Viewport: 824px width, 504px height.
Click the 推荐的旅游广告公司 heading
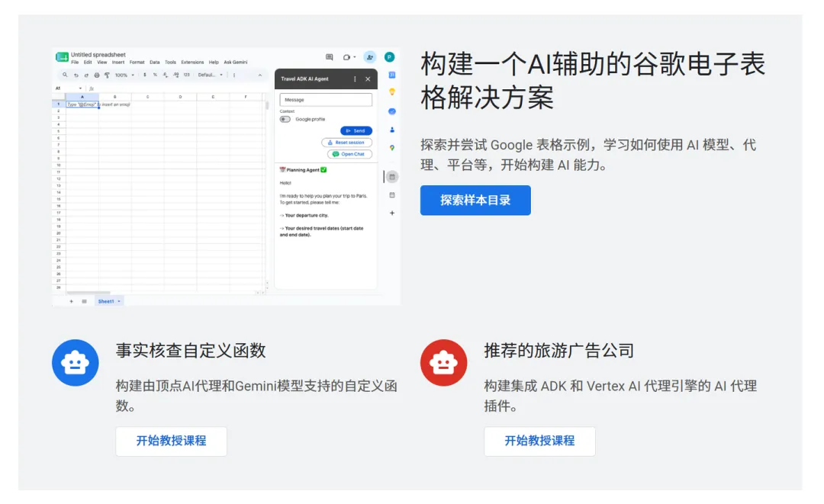(x=559, y=351)
